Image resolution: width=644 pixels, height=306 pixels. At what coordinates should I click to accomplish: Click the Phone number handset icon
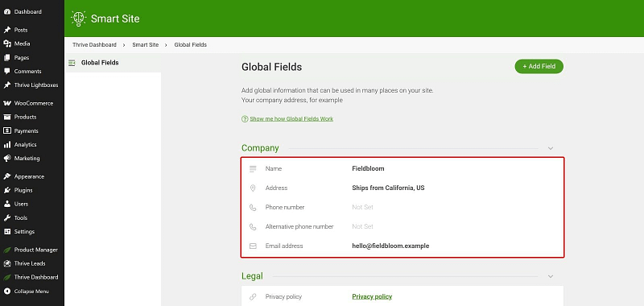coord(253,208)
